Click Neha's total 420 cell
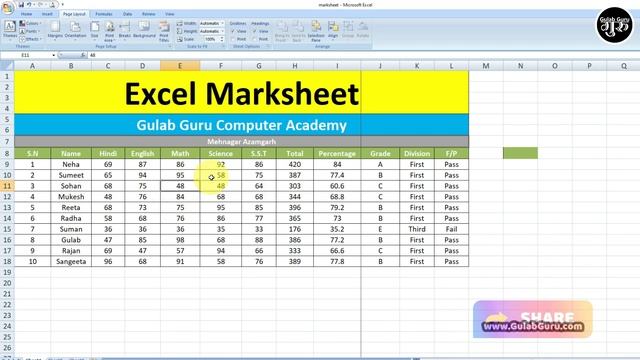The height and width of the screenshot is (360, 640). click(x=295, y=164)
